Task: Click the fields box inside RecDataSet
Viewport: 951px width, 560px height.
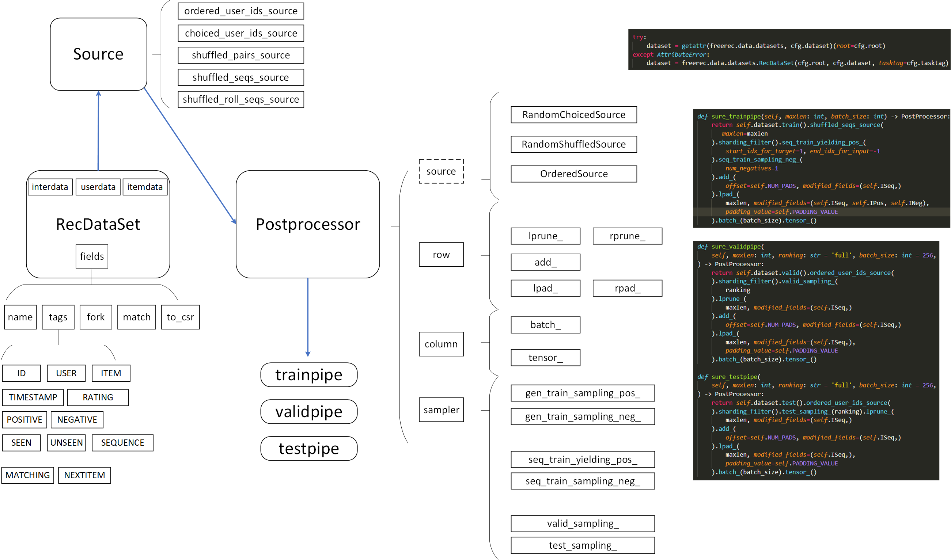Action: point(92,256)
